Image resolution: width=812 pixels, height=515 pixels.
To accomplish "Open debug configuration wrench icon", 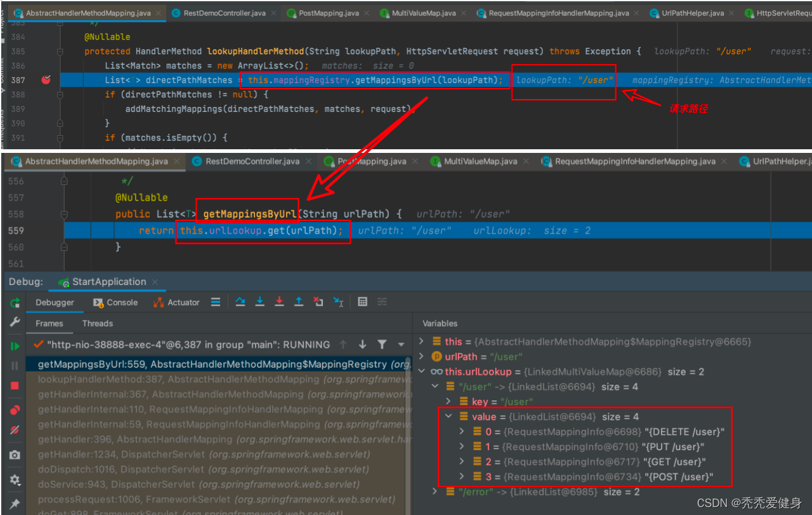I will pyautogui.click(x=15, y=322).
